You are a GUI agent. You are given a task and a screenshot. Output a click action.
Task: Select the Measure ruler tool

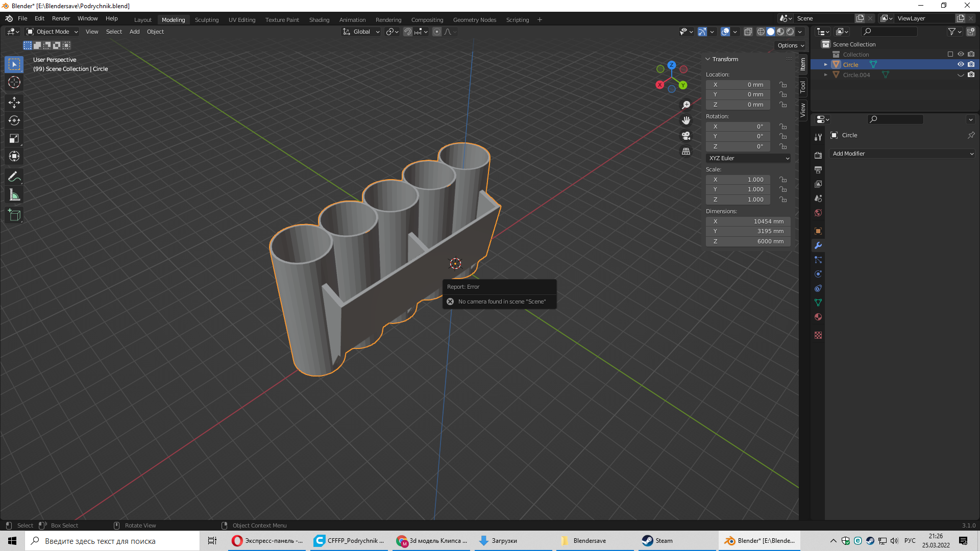(14, 195)
